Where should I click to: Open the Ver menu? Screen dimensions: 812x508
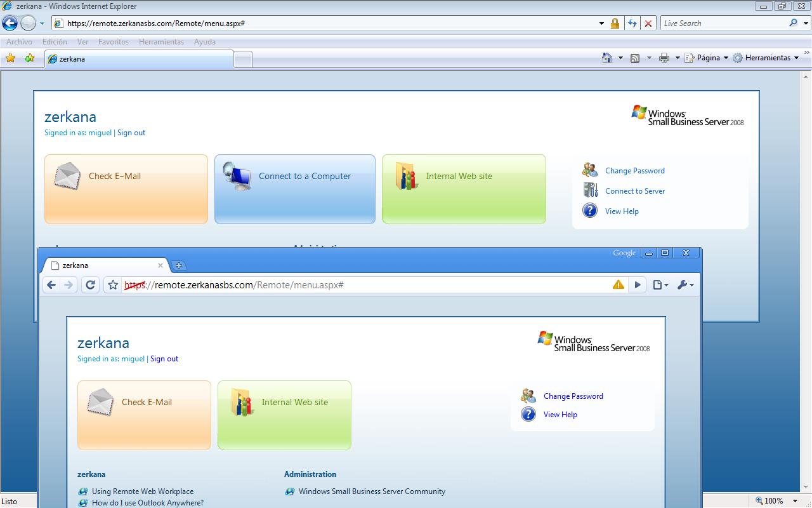(82, 42)
